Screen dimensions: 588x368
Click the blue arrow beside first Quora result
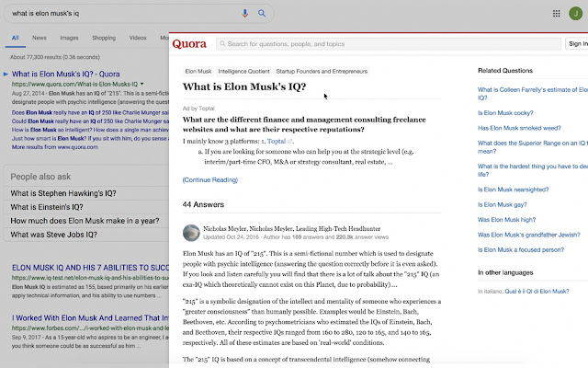(x=6, y=74)
